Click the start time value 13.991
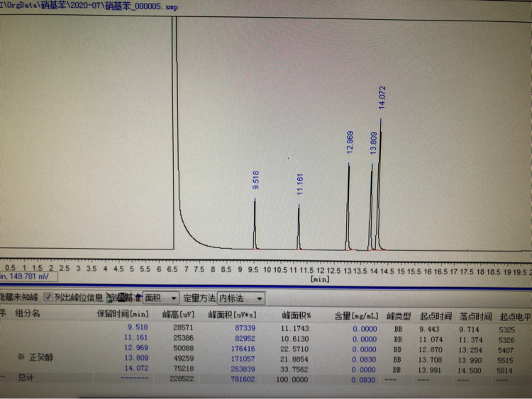The image size is (532, 399). (429, 370)
